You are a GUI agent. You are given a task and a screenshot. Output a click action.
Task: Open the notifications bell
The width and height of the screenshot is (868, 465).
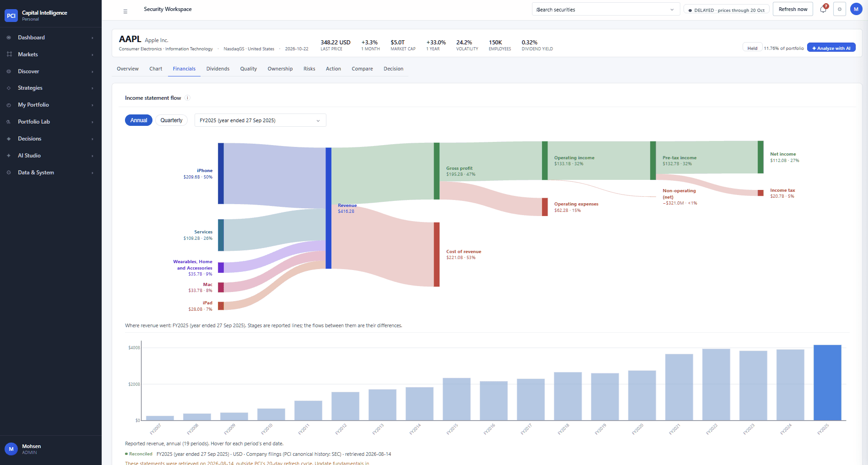(823, 9)
